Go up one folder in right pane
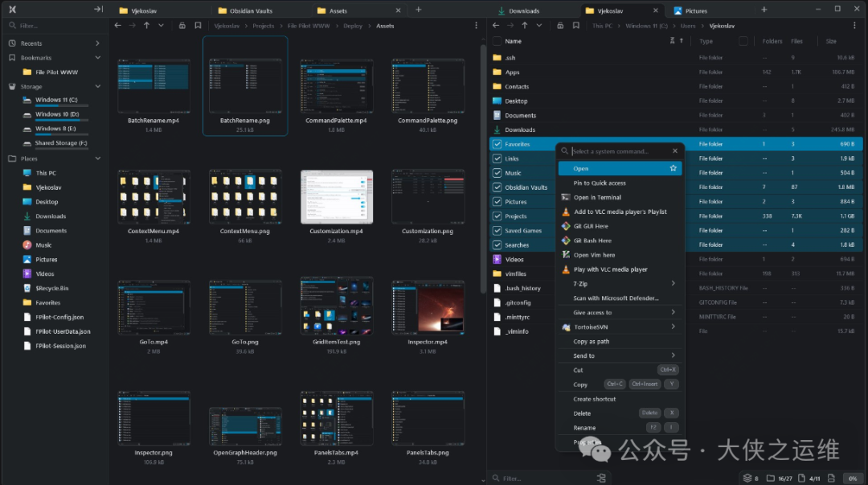This screenshot has height=485, width=868. 525,26
